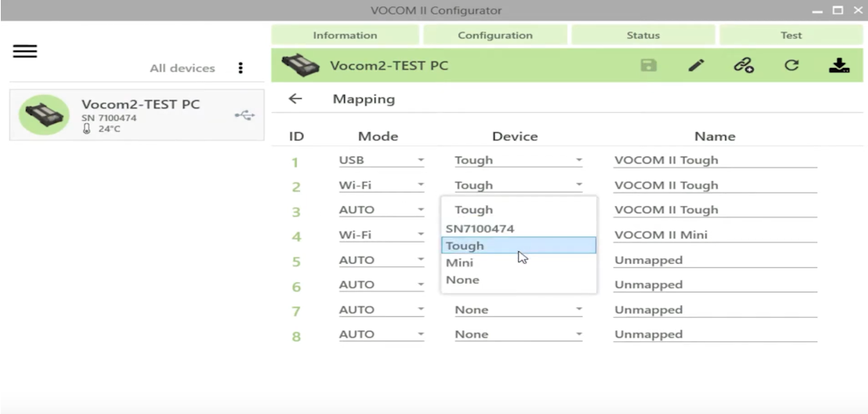
Task: Edit Name field for ID 1
Action: 716,160
